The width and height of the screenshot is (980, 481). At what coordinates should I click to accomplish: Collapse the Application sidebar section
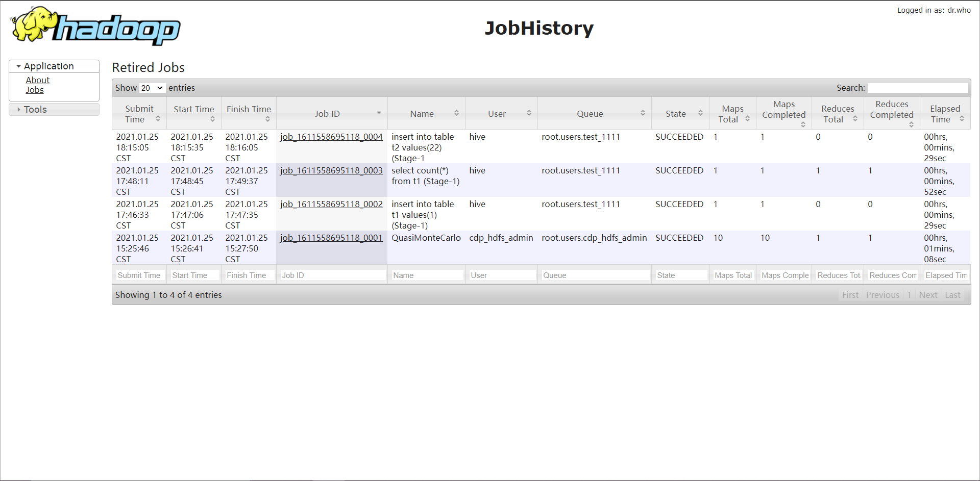[54, 66]
